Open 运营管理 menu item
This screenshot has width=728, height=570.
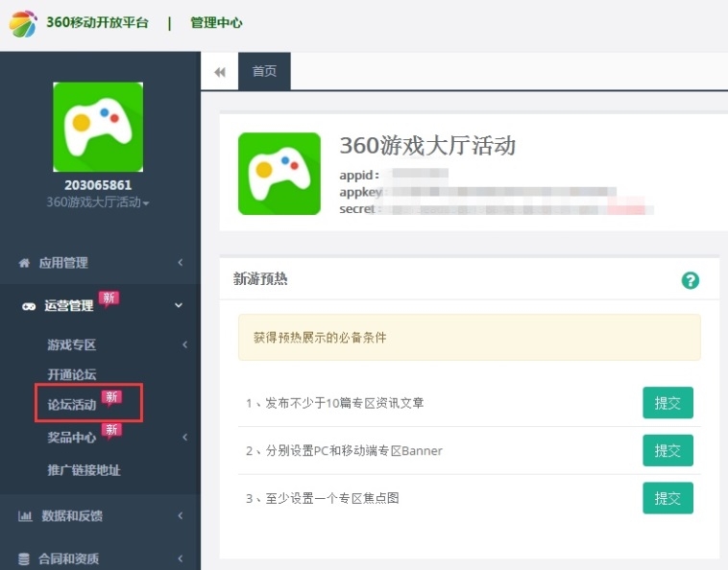click(69, 306)
